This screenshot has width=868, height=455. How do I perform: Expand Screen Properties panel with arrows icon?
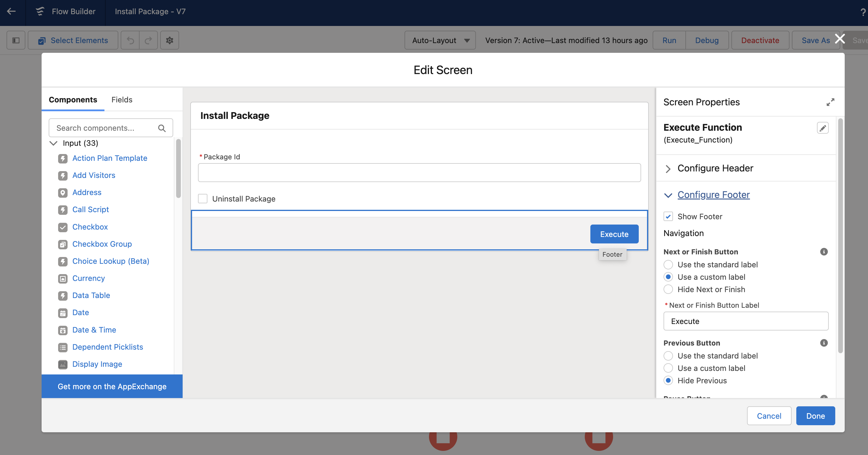point(830,102)
